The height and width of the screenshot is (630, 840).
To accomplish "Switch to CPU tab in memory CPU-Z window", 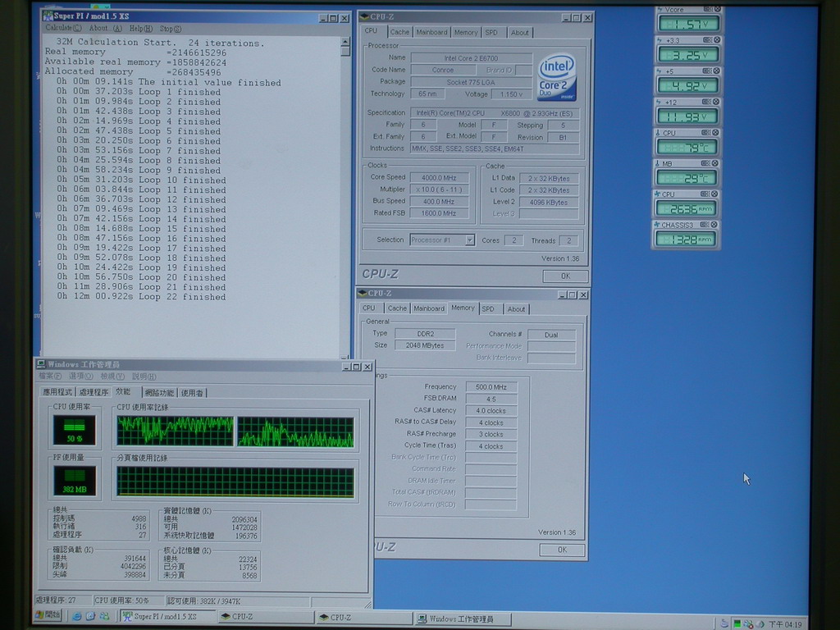I will (368, 308).
